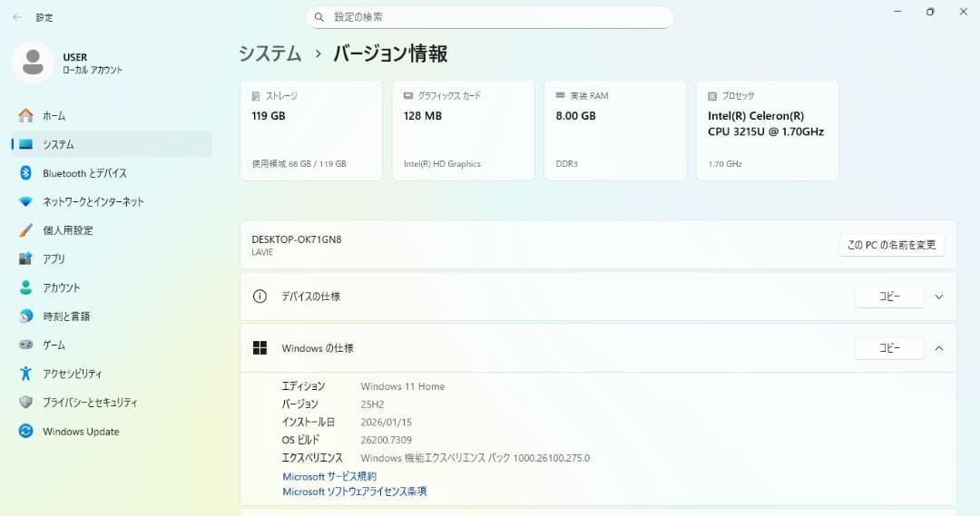Click the アカウント person icon
This screenshot has width=980, height=516.
(x=25, y=287)
